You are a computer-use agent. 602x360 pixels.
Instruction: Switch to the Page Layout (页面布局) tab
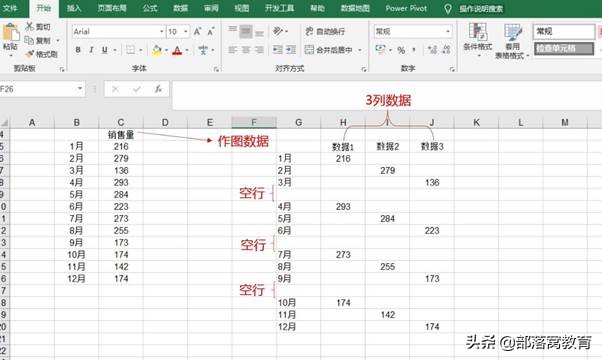[x=112, y=8]
